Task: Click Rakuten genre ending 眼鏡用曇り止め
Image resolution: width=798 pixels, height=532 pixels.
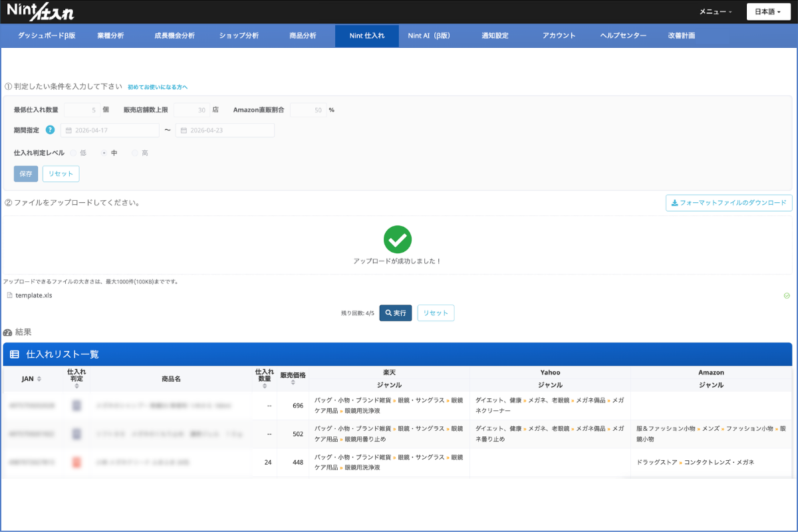Action: coord(388,434)
